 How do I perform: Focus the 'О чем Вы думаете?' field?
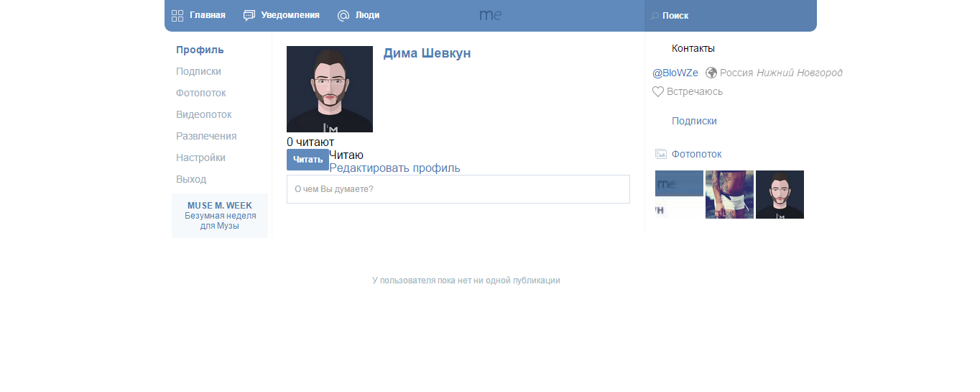(458, 189)
